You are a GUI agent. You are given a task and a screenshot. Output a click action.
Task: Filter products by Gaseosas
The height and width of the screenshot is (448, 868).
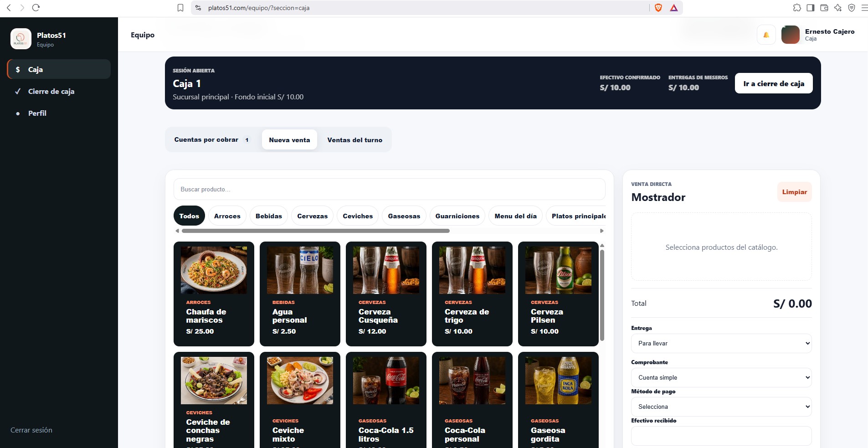(404, 216)
